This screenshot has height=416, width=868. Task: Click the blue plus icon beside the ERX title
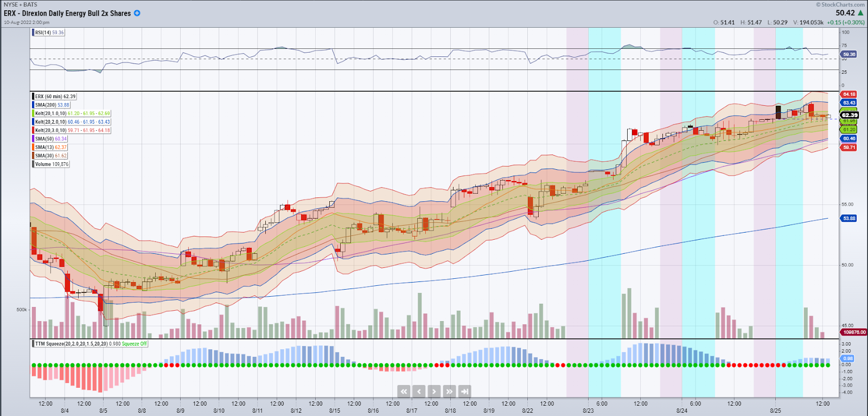(x=137, y=13)
